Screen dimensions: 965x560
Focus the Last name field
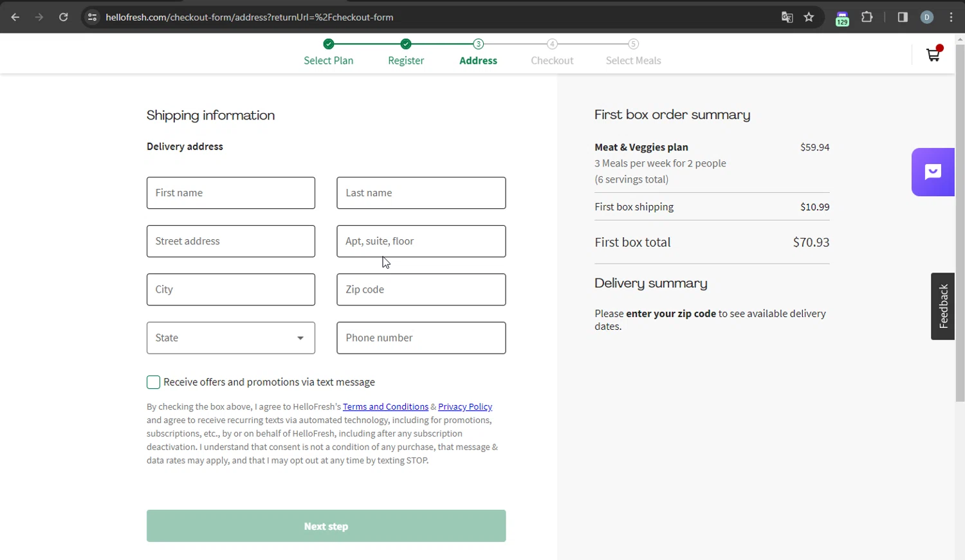tap(421, 193)
